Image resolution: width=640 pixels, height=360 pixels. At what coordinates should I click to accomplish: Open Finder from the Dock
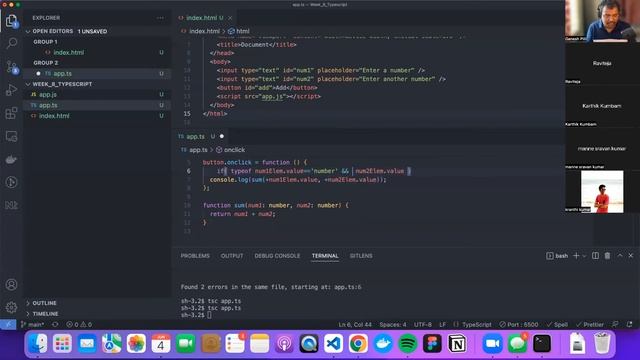38,344
